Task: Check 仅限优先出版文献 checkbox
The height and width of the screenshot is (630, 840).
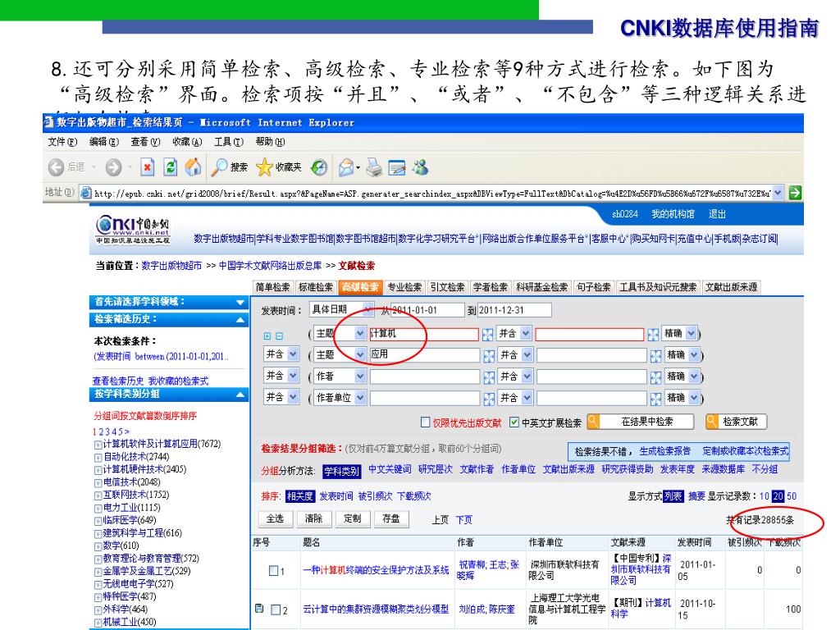Action: pos(426,422)
